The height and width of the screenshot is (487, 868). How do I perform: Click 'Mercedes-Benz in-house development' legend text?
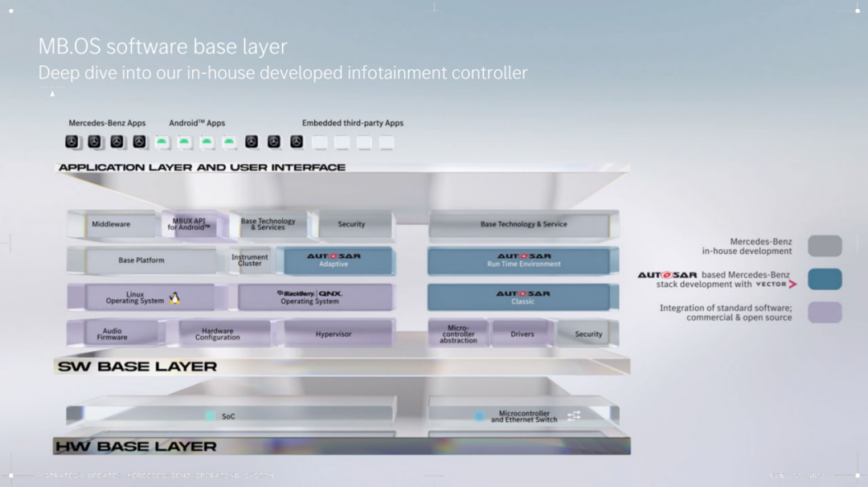747,246
